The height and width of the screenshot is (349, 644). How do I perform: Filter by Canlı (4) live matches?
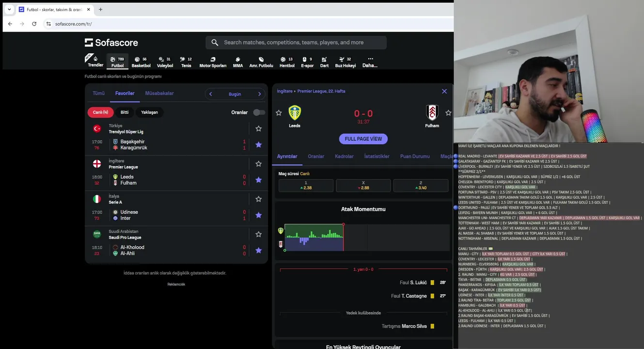pyautogui.click(x=101, y=112)
